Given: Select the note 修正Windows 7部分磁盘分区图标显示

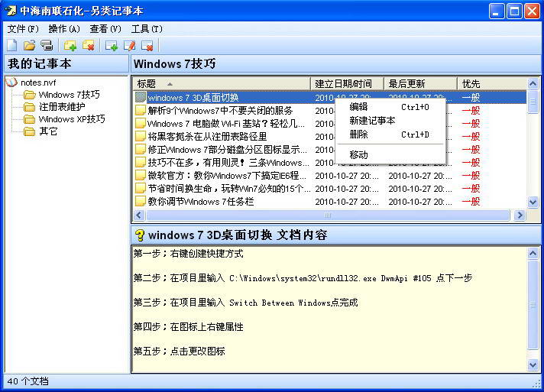Looking at the screenshot, I should [227, 150].
